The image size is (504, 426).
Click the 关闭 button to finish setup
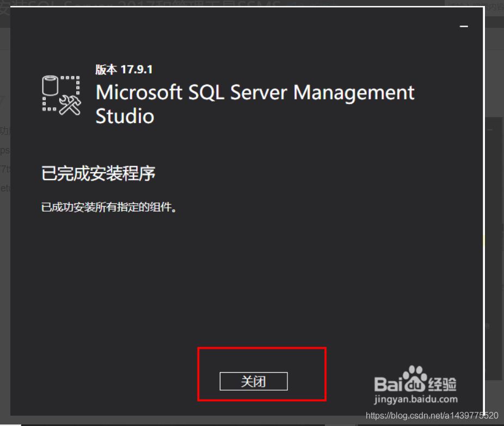point(254,381)
